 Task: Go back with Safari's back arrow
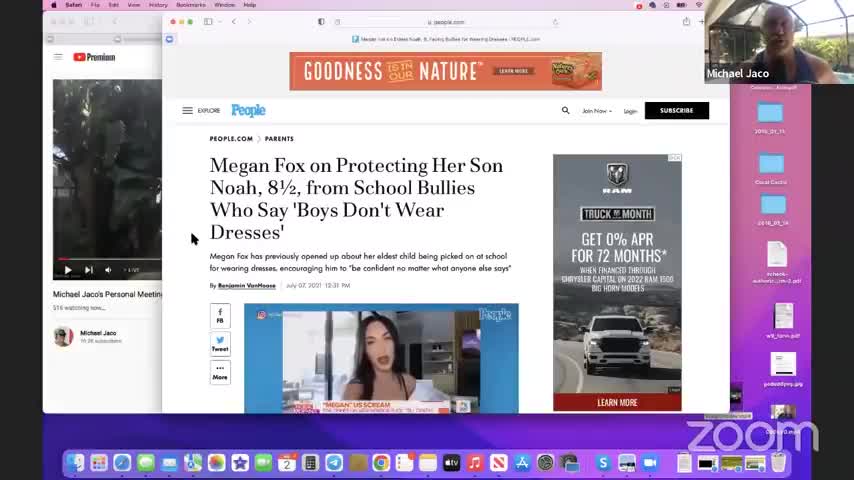pos(234,22)
